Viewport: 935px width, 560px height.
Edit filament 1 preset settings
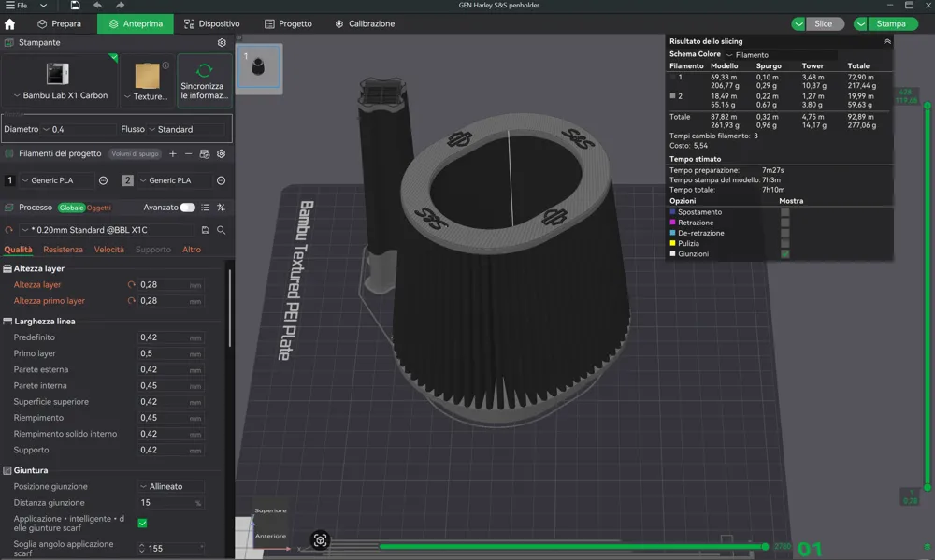[x=103, y=180]
